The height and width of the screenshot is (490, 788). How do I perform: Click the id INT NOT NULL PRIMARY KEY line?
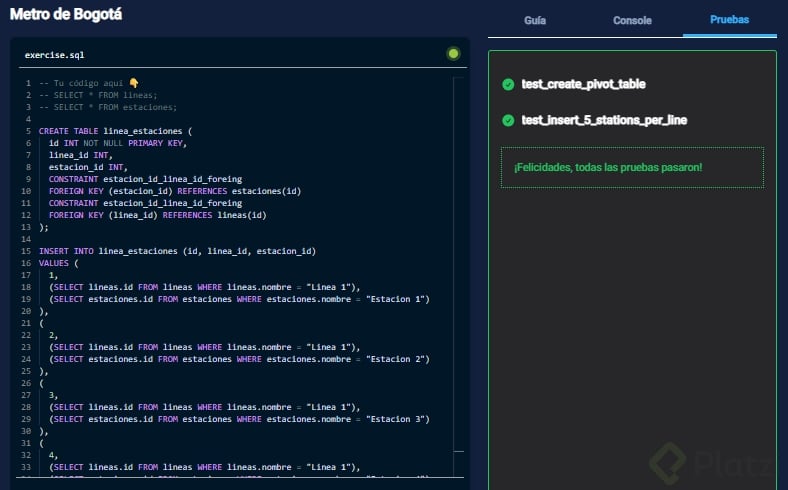pyautogui.click(x=118, y=143)
